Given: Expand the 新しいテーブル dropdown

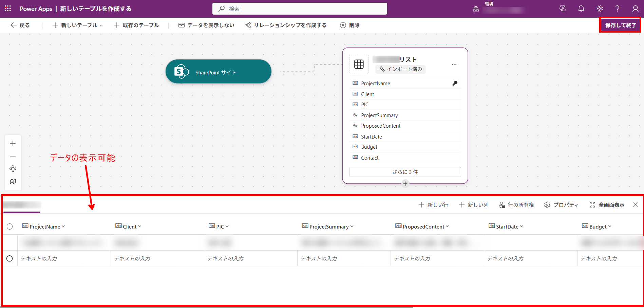Looking at the screenshot, I should tap(78, 25).
